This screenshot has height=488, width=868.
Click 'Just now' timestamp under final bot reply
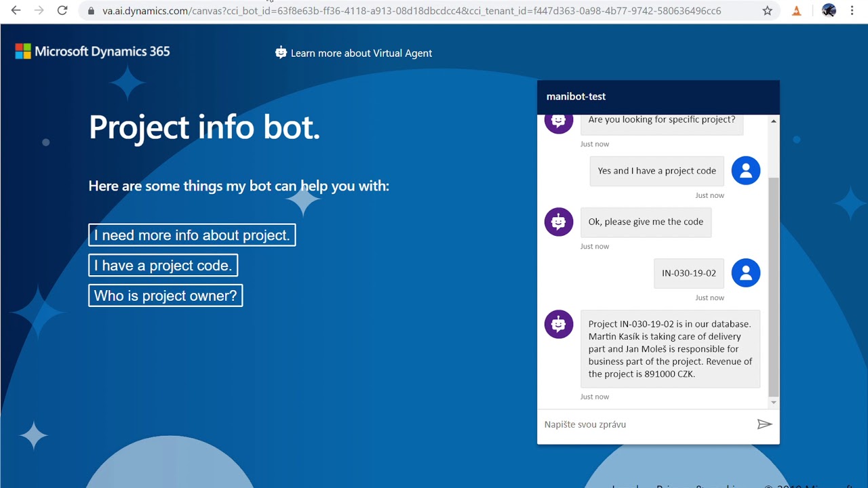595,396
